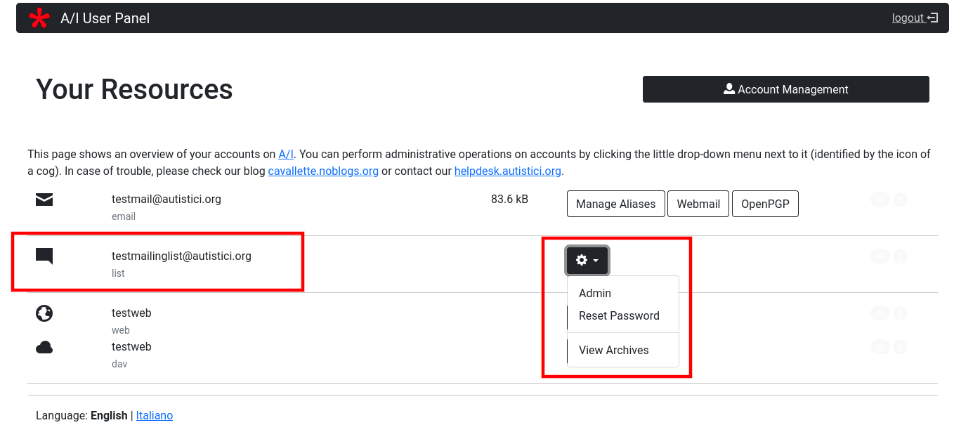Toggle the eye icon for testmailinglist row
Screen dimensions: 980x444
(x=880, y=256)
